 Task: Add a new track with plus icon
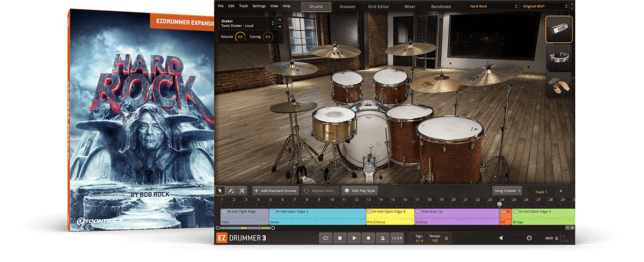coord(561,191)
